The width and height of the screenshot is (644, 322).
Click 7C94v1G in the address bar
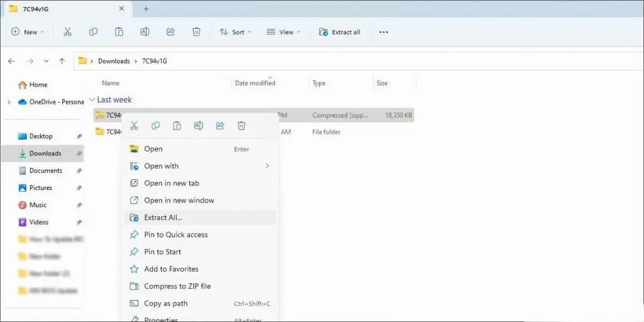pos(155,61)
